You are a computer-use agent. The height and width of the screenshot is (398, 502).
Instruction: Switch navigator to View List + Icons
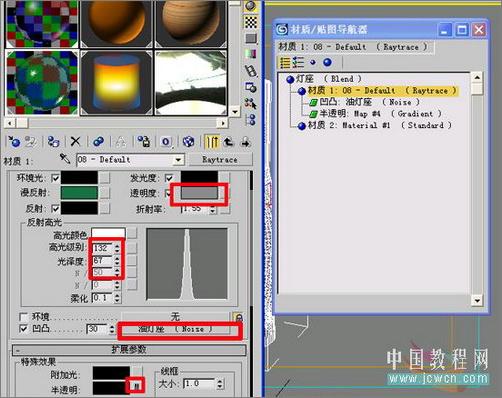click(x=298, y=62)
